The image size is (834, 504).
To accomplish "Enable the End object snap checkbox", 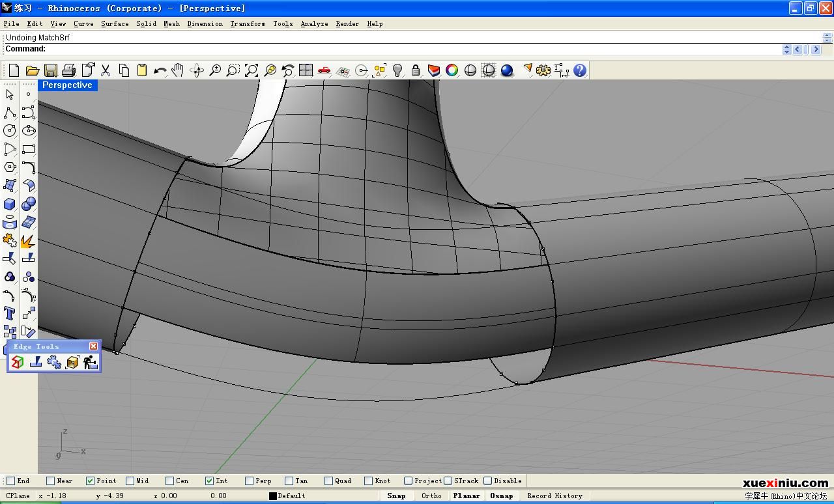I will 10,481.
